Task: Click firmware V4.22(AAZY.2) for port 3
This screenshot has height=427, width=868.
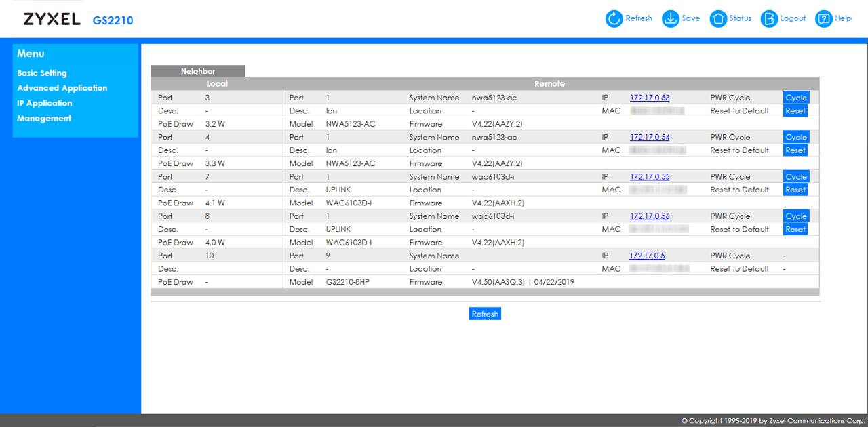Action: [497, 124]
